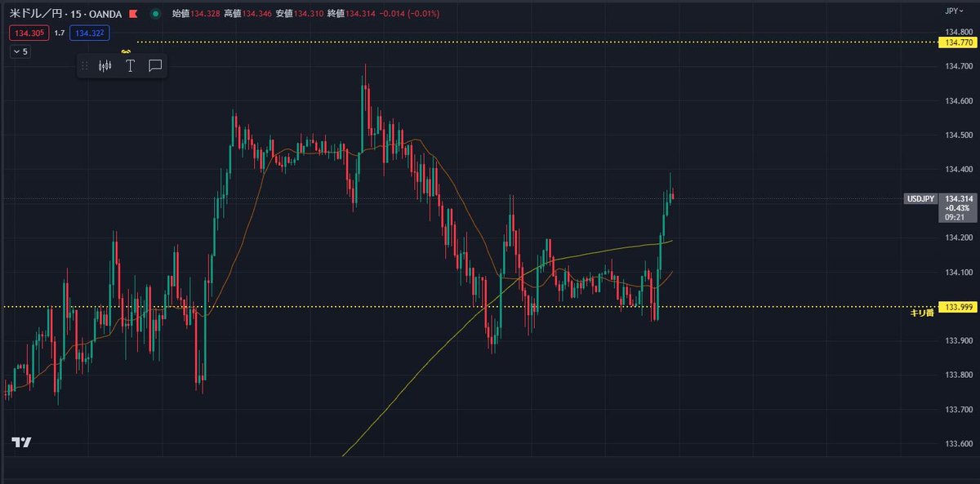Expand the collapsed indicators legend showing 5
The width and height of the screenshot is (980, 484).
tap(20, 51)
